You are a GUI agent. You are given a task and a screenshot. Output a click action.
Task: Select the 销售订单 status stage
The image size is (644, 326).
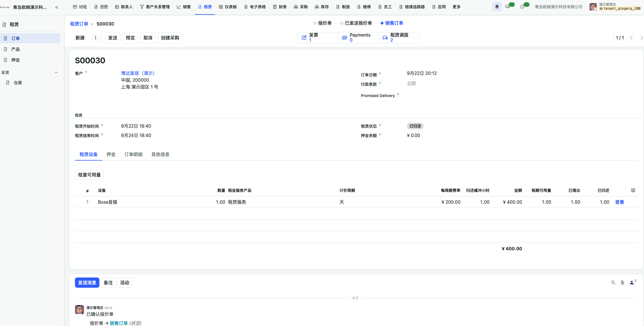pos(392,23)
